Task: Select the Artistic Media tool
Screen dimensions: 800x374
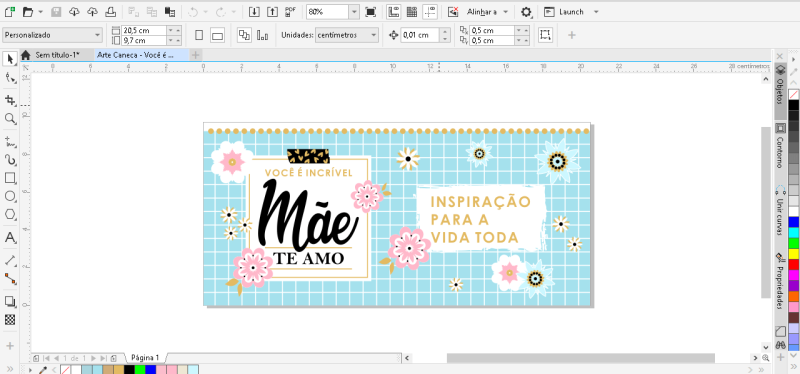Action: (x=10, y=160)
